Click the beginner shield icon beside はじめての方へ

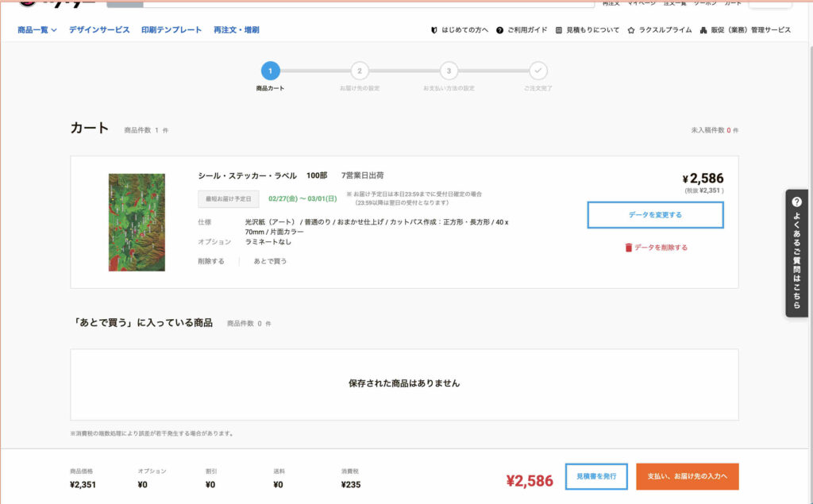click(434, 30)
